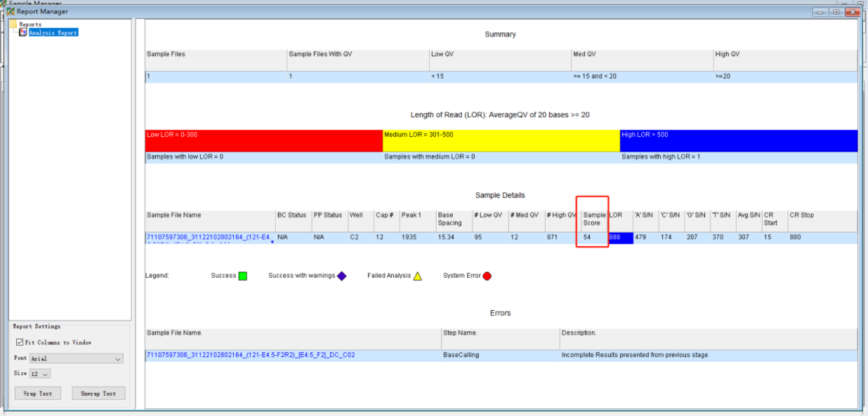Click the Well value C2
The height and width of the screenshot is (416, 868).
coord(354,237)
